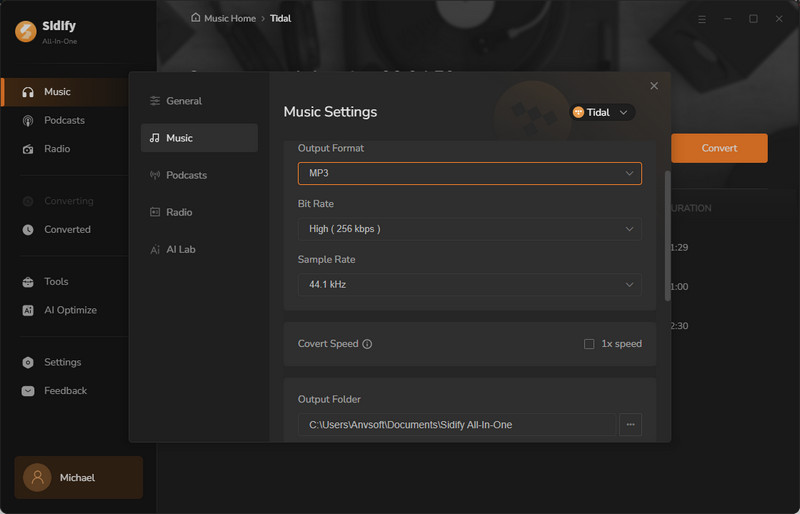Open Feedback from sidebar label
Viewport: 800px width, 514px height.
(65, 390)
